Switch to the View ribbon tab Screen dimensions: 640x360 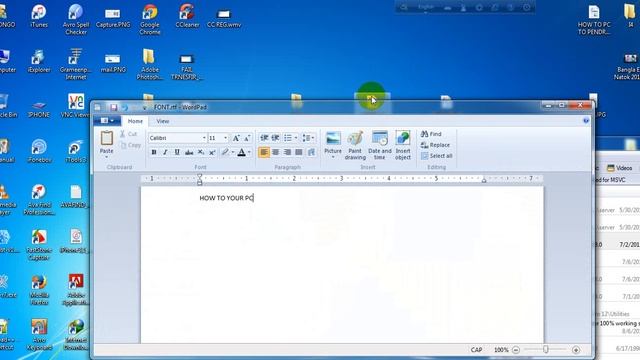click(x=162, y=121)
